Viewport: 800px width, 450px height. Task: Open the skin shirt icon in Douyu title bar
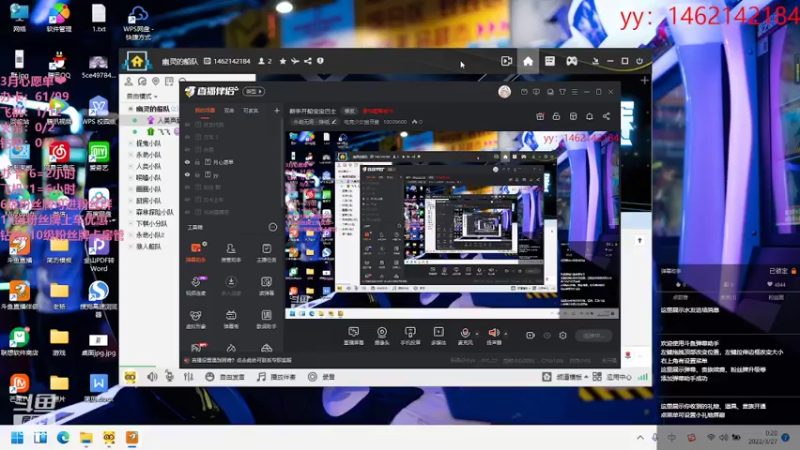tap(562, 92)
